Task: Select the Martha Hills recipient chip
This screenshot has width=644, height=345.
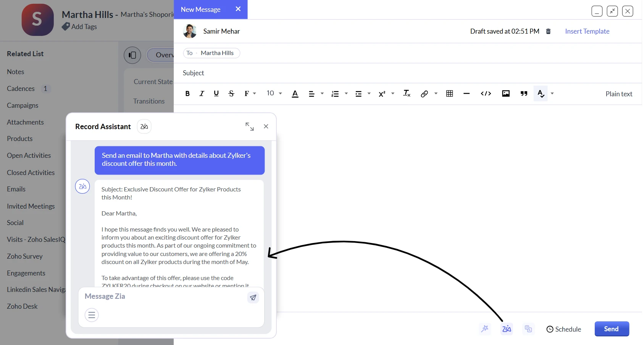Action: pos(211,53)
